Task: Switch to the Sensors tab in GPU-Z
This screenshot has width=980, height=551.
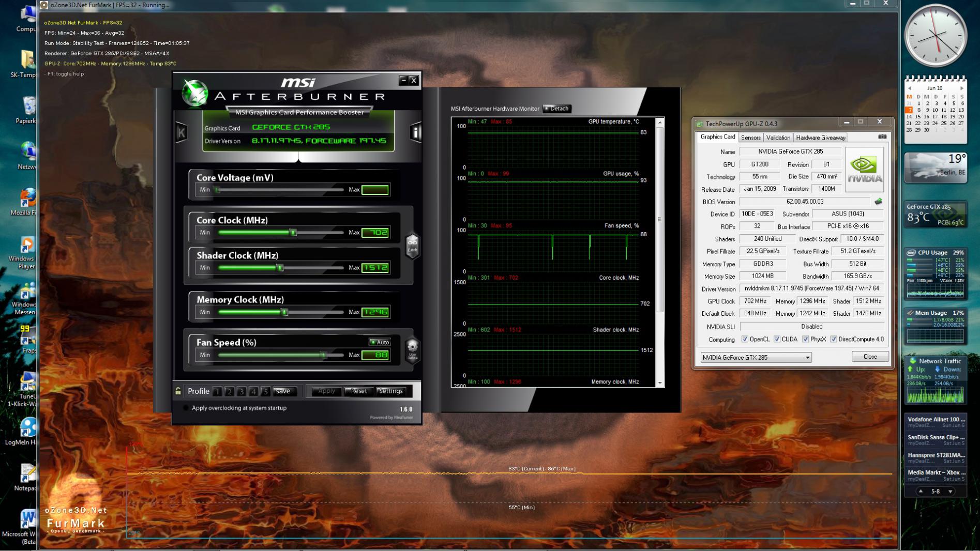Action: tap(750, 137)
